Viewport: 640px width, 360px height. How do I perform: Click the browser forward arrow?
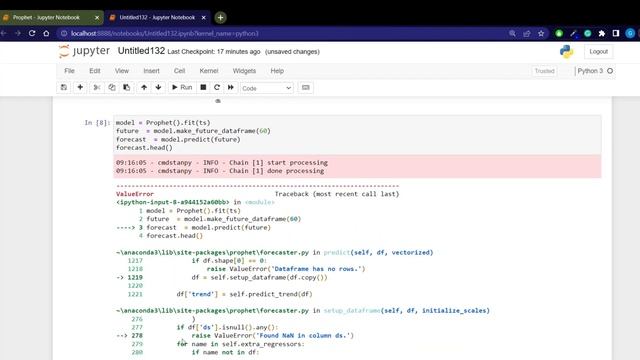click(18, 33)
